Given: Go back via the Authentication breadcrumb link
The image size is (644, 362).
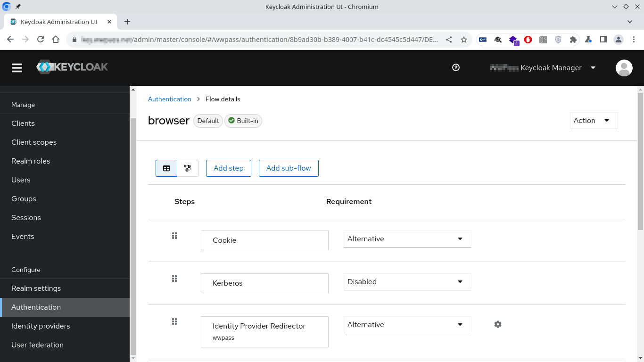Looking at the screenshot, I should tap(170, 99).
